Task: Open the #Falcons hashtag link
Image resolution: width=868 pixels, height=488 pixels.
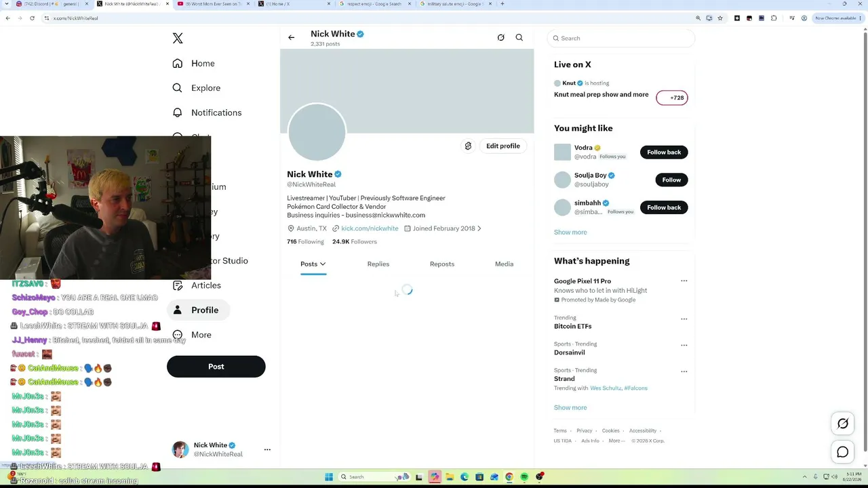Action: [x=636, y=388]
